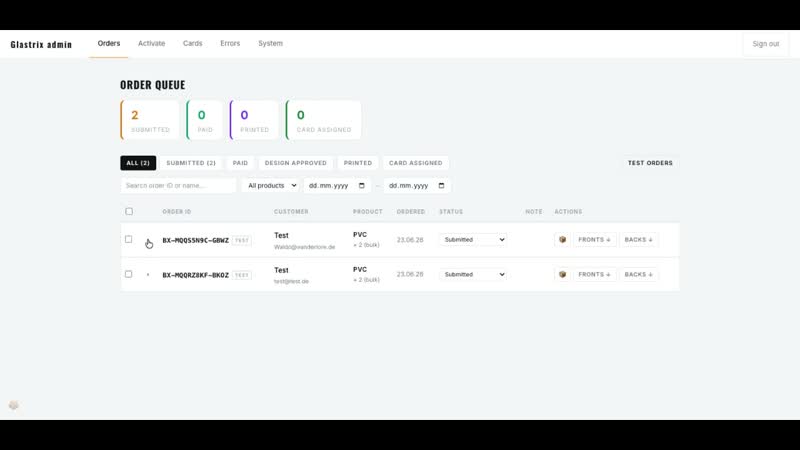Show DESIGN APPROVED orders
The image size is (800, 450).
(295, 163)
